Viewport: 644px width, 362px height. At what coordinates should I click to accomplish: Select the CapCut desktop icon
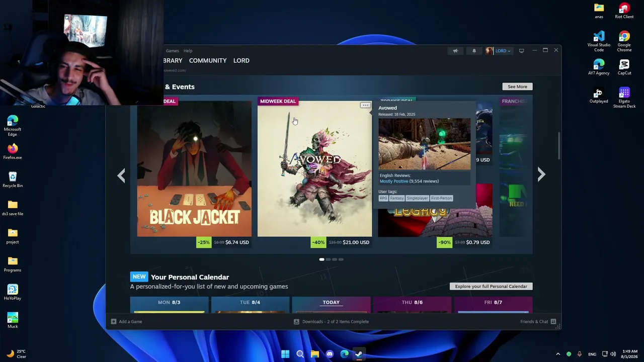[624, 67]
